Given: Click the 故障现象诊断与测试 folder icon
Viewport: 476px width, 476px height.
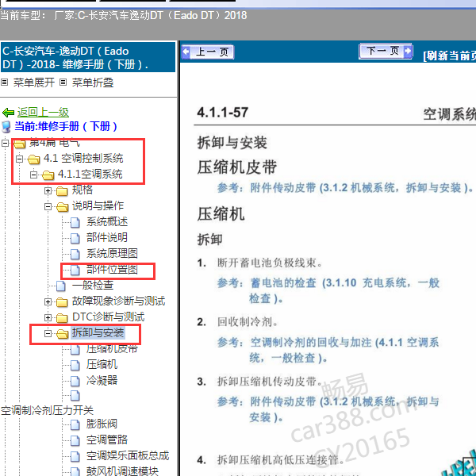Looking at the screenshot, I should click(62, 302).
